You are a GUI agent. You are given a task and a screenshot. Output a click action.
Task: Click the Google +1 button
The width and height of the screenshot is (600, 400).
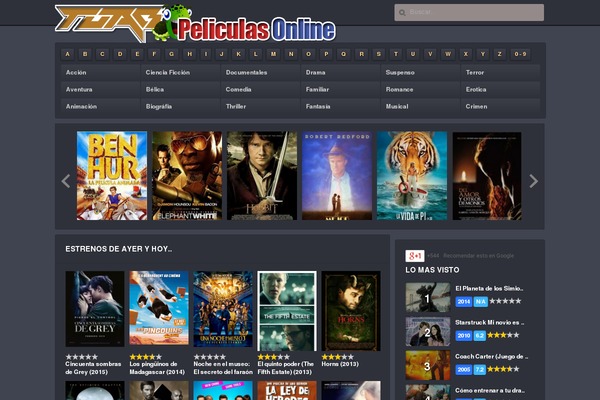415,256
